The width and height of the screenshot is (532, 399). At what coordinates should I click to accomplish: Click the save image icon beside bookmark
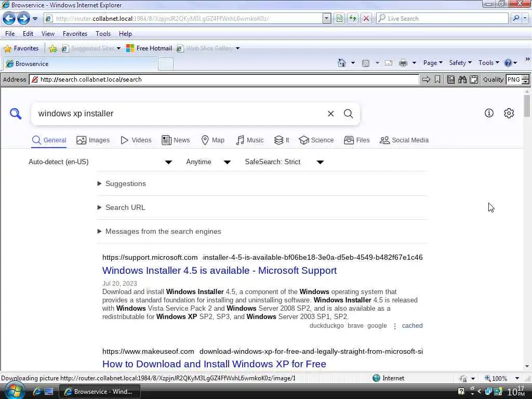click(450, 79)
